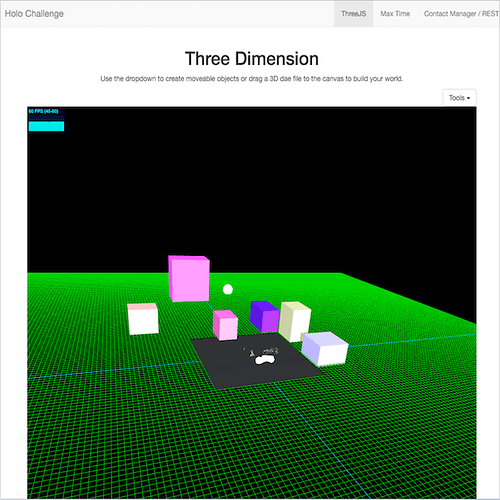This screenshot has height=500, width=500.
Task: Switch to the ThreeJS tab
Action: point(353,14)
